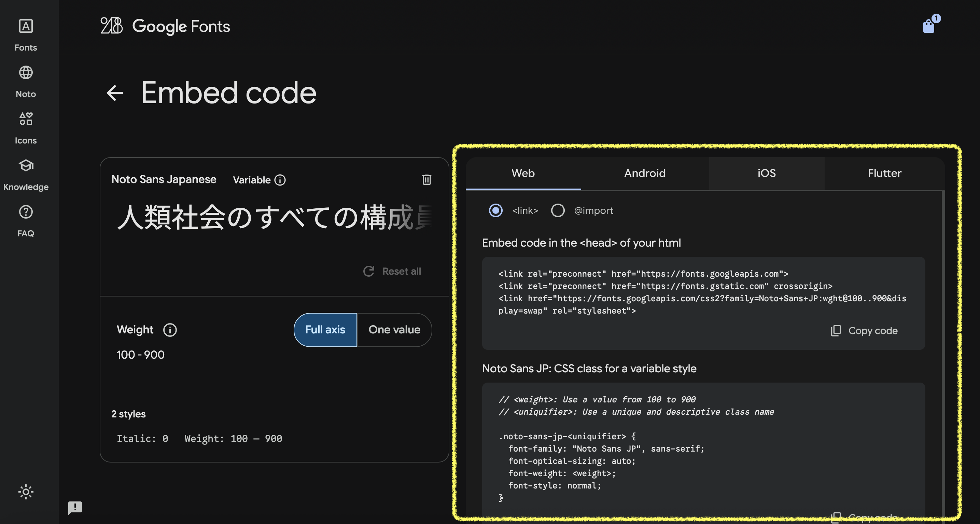Click the 'Variable' label text
This screenshot has width=980, height=524.
pos(251,180)
